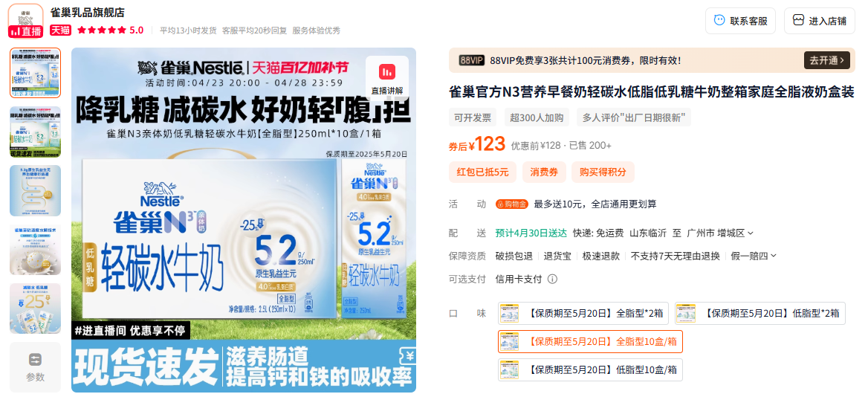Click 超300人加购 tag
Screen dimensions: 868x394
537,117
